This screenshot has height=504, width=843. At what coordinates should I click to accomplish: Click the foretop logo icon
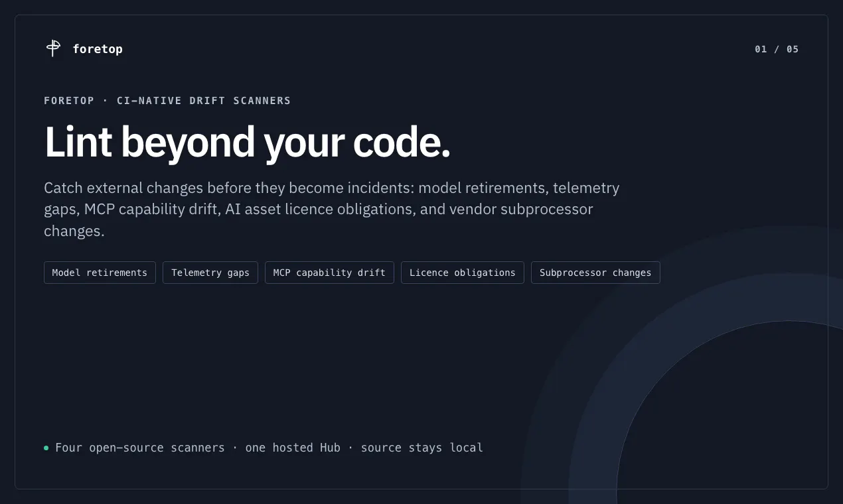click(x=53, y=48)
